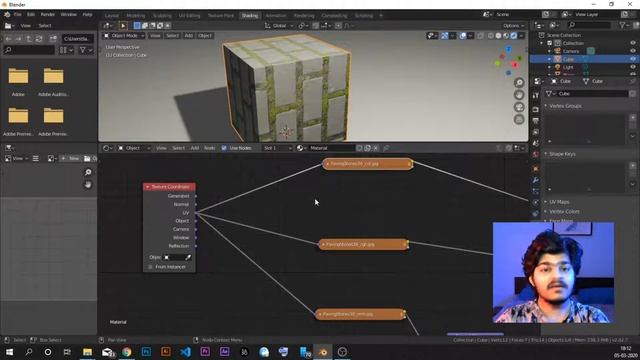Click zoom magnifier in image editor panel
This screenshot has width=640, height=360.
coord(88,173)
